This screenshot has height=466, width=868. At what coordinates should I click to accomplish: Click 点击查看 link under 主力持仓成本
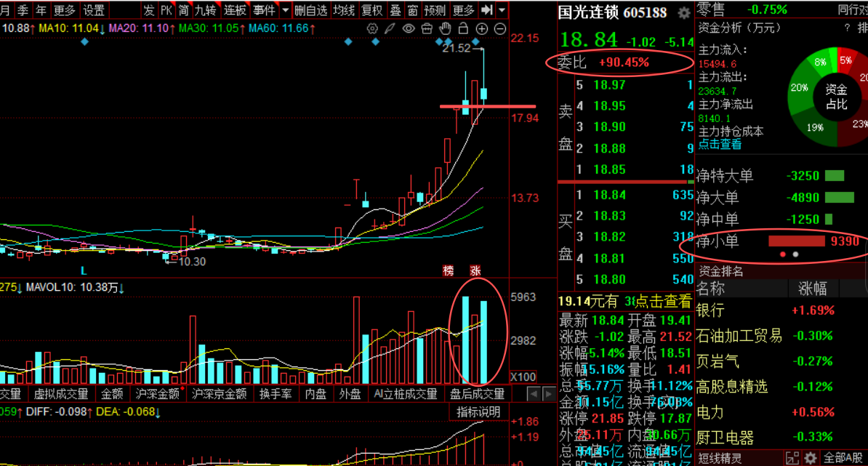click(x=720, y=145)
